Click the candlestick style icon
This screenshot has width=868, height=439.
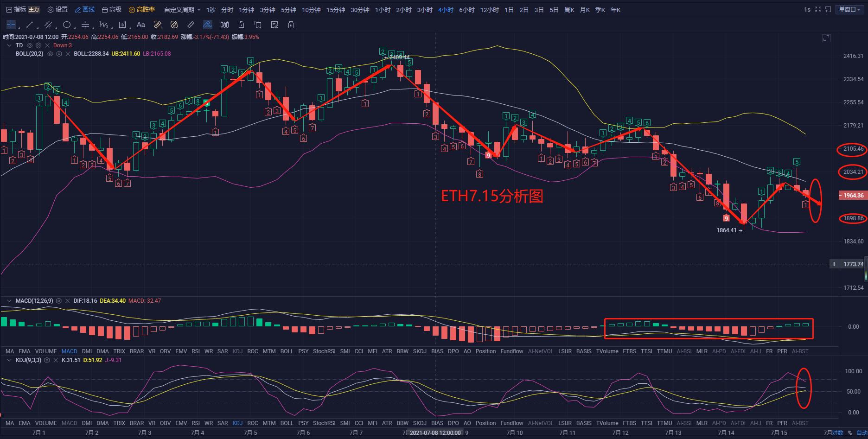click(x=224, y=25)
